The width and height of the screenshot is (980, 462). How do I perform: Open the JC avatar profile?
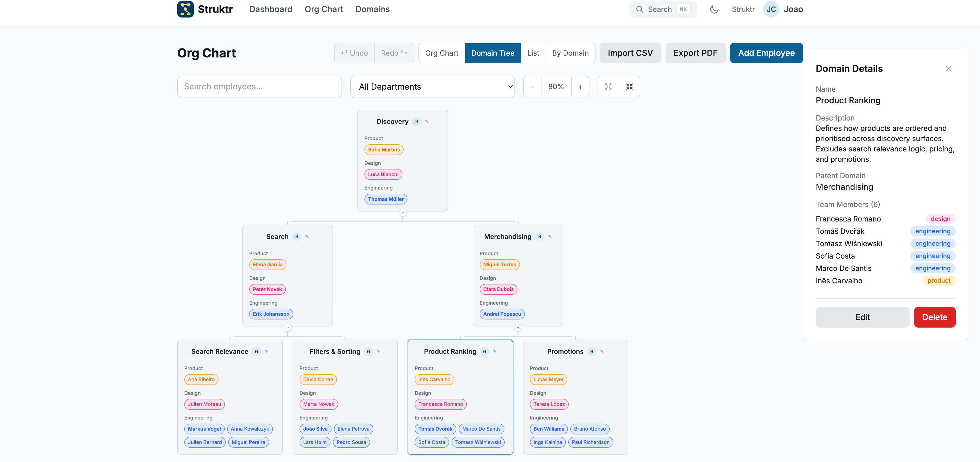click(x=771, y=9)
